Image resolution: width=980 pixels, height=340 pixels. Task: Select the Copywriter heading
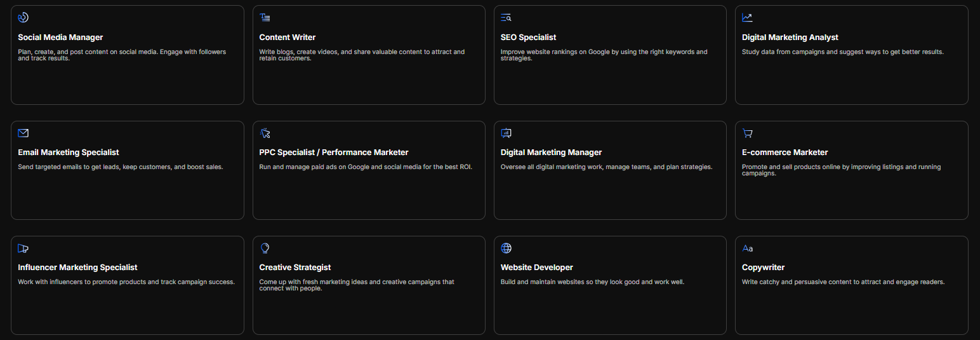coord(764,268)
